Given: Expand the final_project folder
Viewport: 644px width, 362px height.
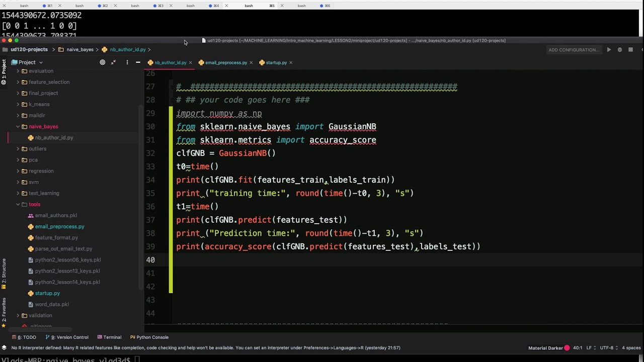Looking at the screenshot, I should point(18,93).
